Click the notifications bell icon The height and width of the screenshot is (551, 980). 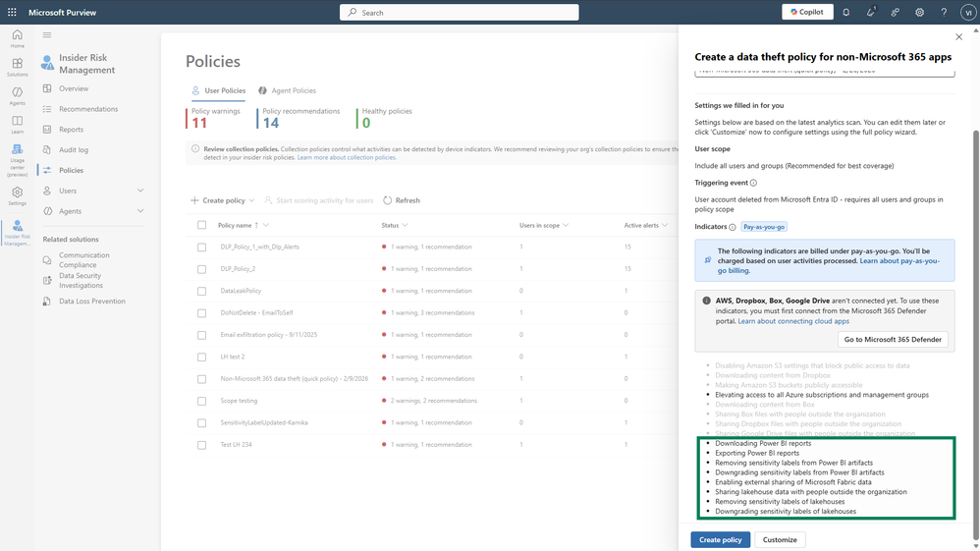point(846,12)
